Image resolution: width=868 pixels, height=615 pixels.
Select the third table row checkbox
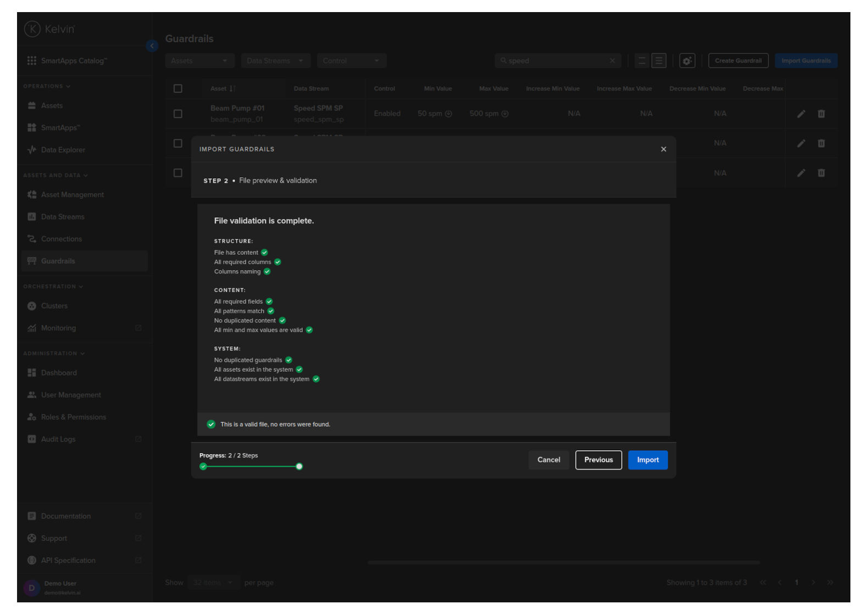[178, 173]
